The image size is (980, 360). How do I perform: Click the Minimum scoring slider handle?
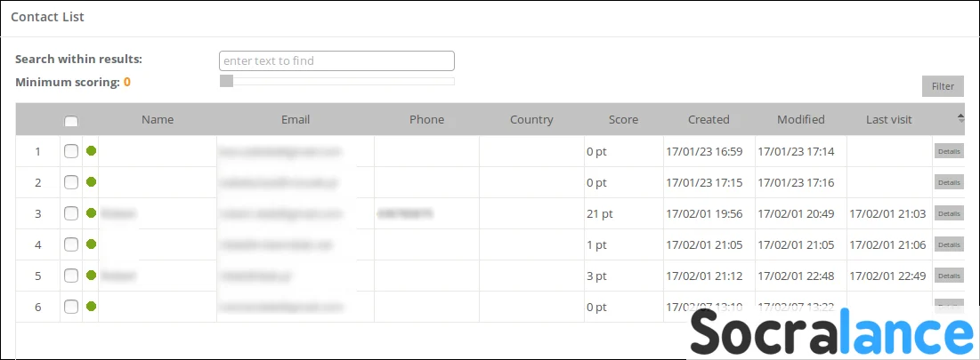point(227,81)
